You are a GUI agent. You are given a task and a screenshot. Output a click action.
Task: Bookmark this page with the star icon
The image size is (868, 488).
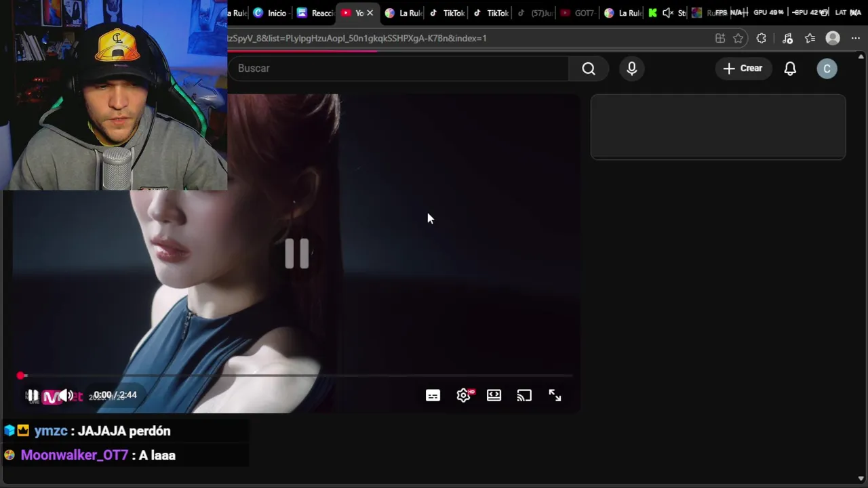pyautogui.click(x=738, y=39)
